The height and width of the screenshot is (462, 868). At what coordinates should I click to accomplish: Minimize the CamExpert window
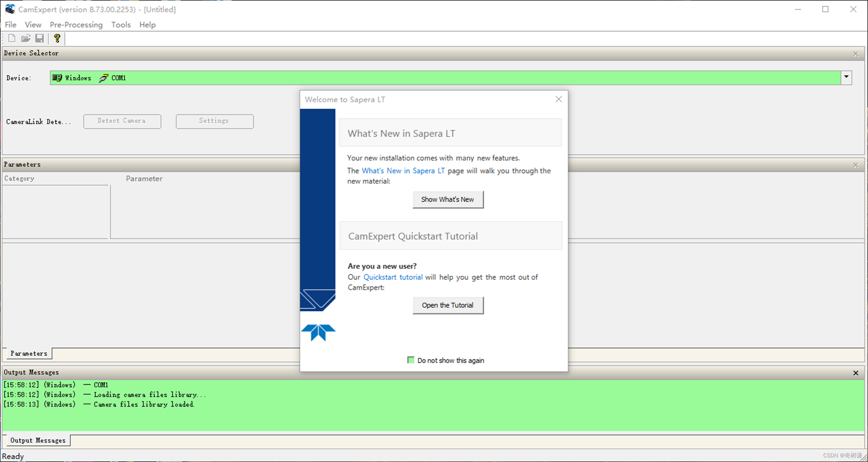798,9
